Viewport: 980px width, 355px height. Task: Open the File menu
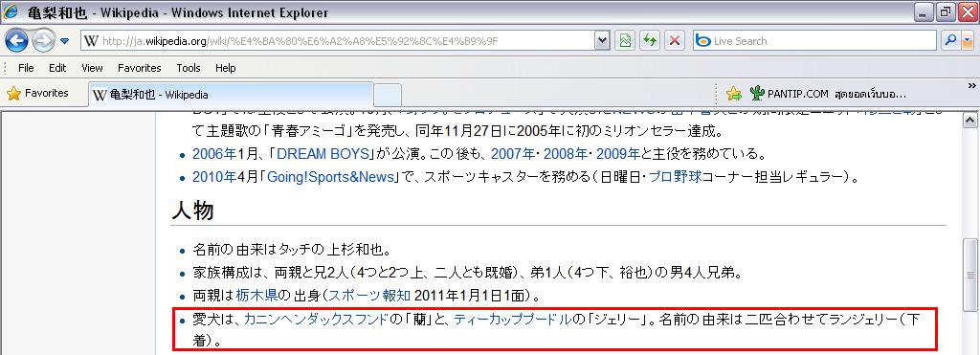coord(26,68)
